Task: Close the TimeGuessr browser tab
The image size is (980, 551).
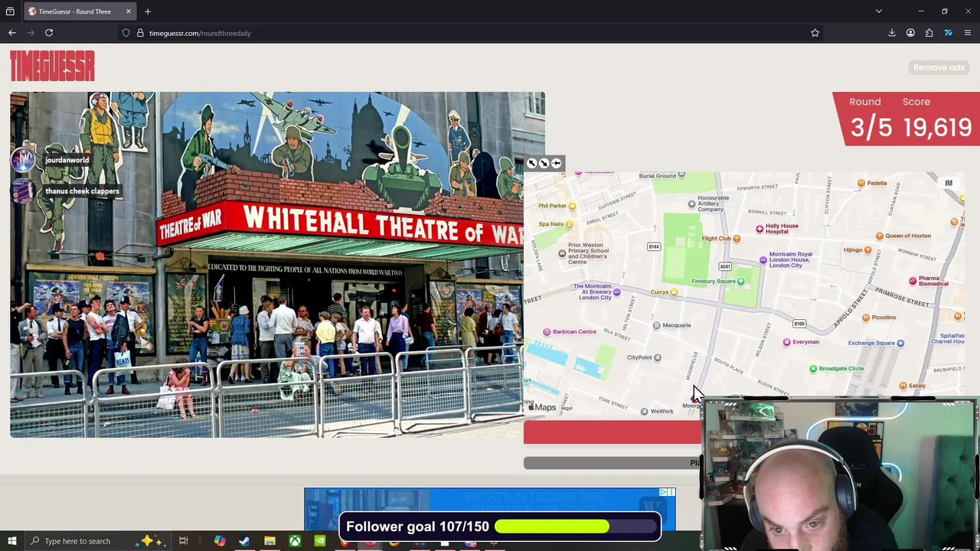Action: [128, 11]
